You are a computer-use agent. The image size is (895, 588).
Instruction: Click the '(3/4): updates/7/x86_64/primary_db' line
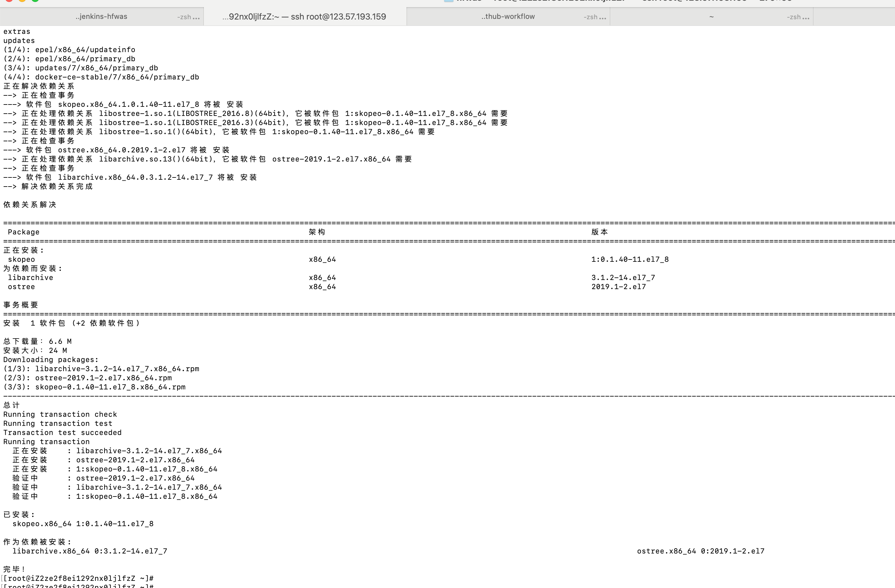point(81,68)
